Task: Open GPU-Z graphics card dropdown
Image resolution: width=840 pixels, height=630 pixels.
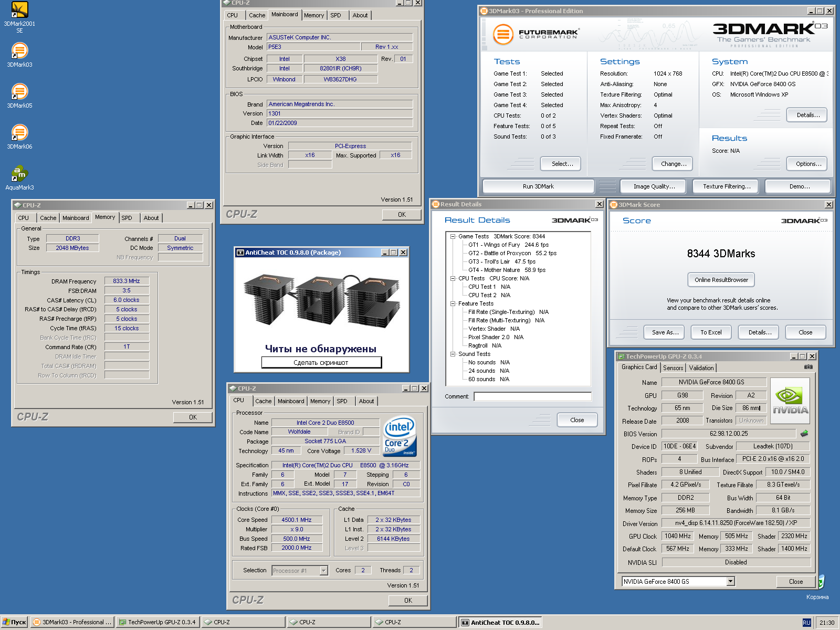Action: 730,581
